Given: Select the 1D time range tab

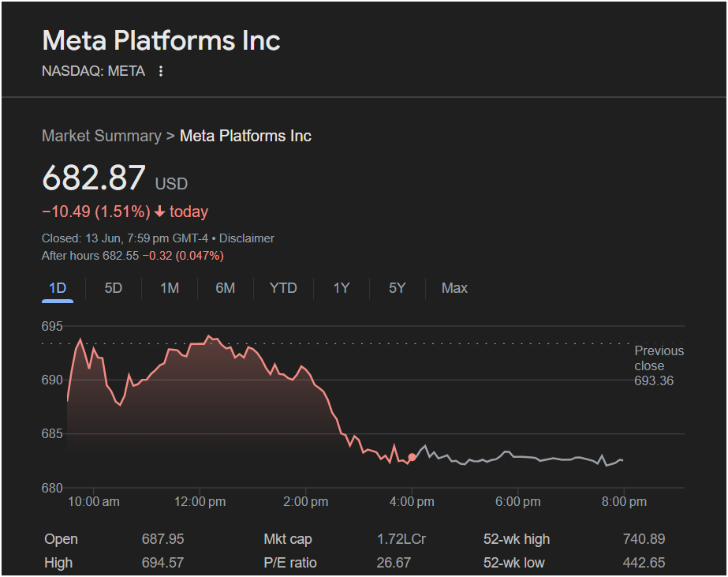Looking at the screenshot, I should coord(58,288).
